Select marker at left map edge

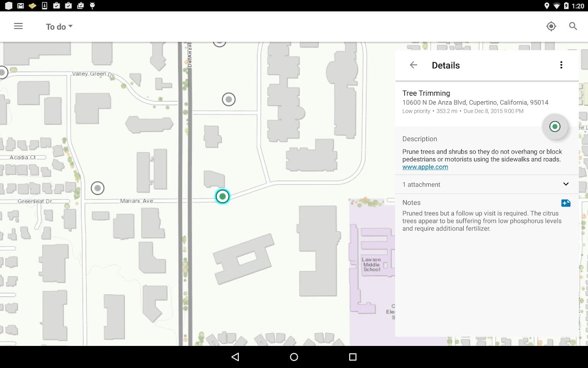point(3,72)
